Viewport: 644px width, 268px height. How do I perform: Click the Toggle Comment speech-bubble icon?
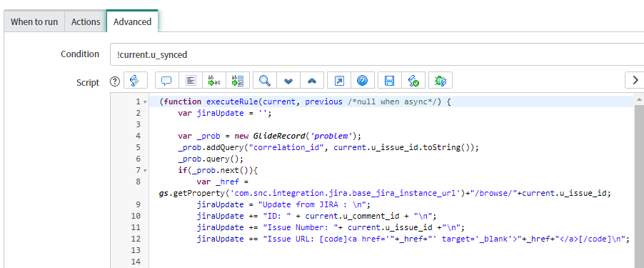[x=166, y=80]
